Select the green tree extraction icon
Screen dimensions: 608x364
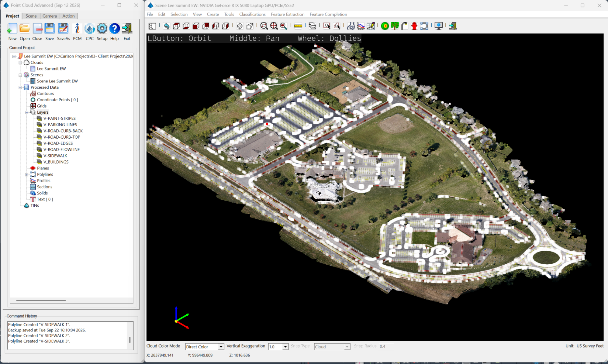395,26
